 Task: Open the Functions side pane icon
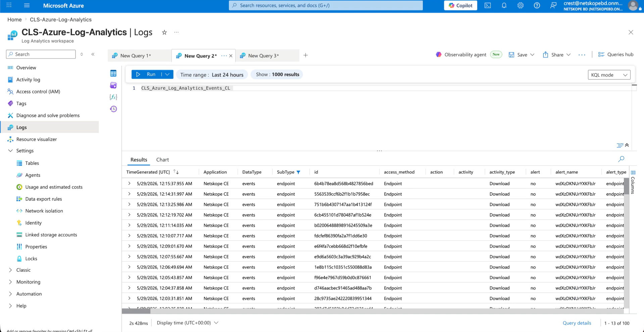[113, 97]
